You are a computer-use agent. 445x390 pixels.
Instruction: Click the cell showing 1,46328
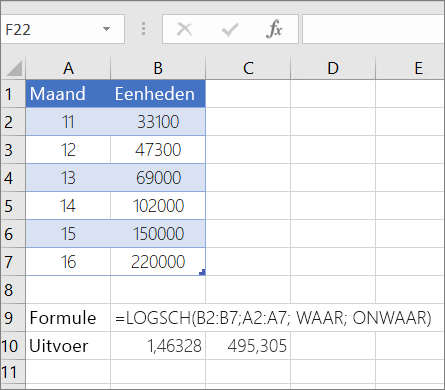pos(158,346)
